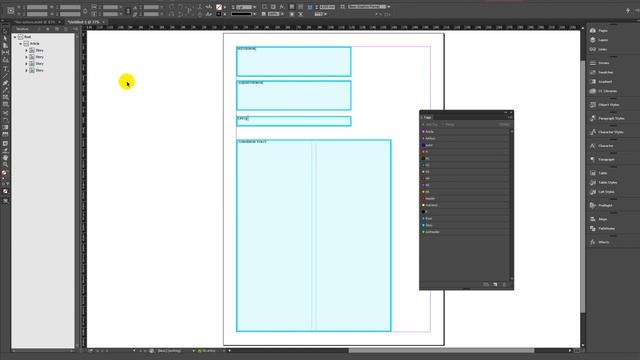640x360 pixels.
Task: Open the Basic working preflight profile dropdown
Action: [x=193, y=351]
